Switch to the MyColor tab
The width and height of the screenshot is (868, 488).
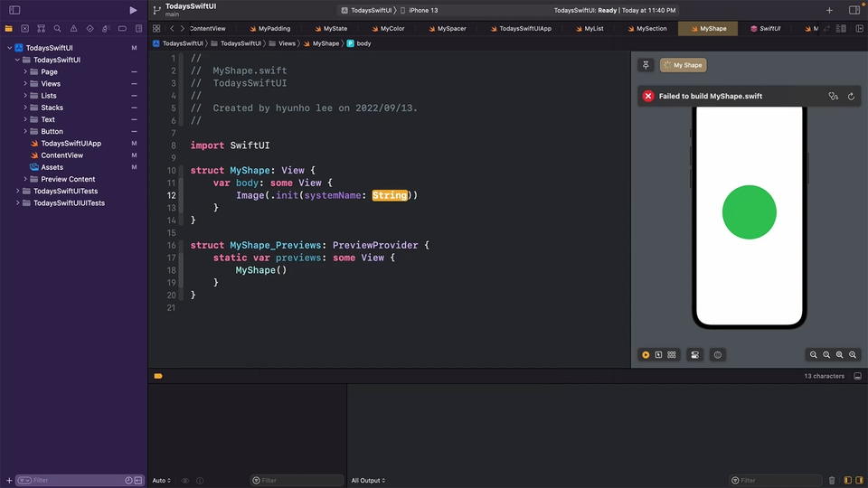pyautogui.click(x=388, y=28)
